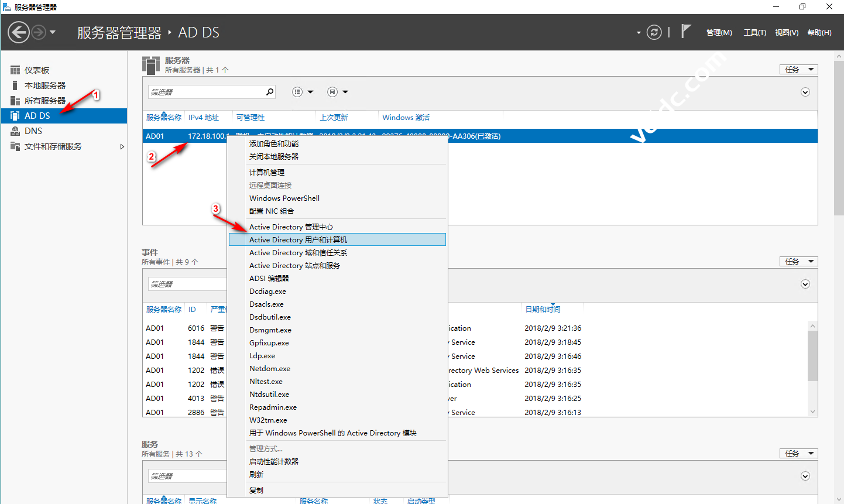Collapse the servers filter area chevron

(x=805, y=92)
